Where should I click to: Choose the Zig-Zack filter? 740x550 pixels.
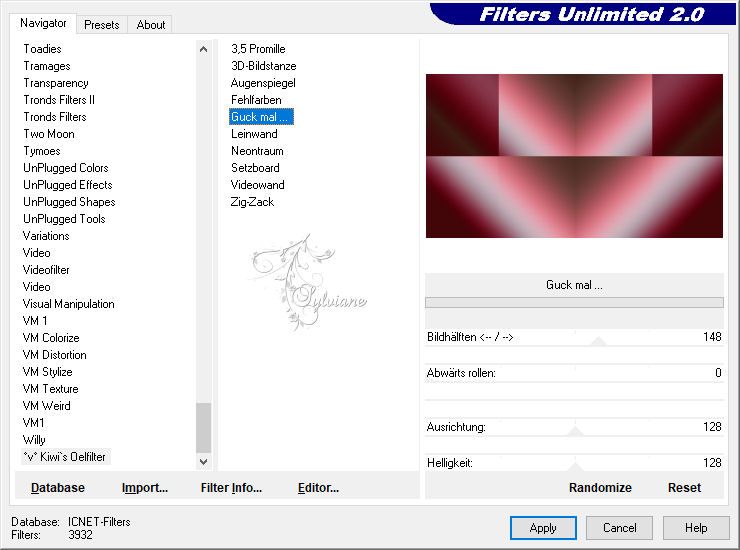pos(252,202)
